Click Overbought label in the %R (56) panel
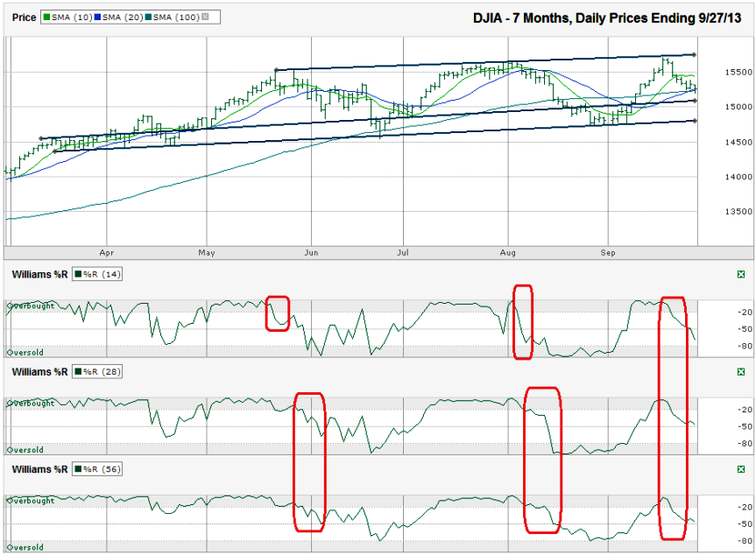Screen dimensions: 756x555 (31, 501)
